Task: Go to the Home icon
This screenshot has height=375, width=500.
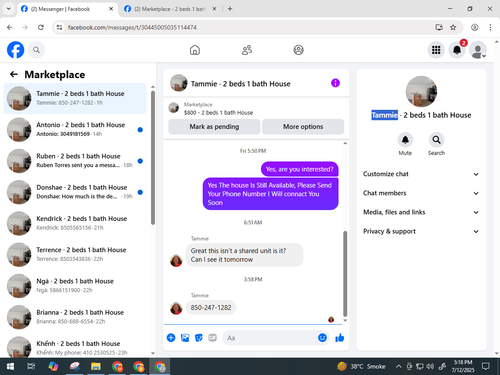Action: pyautogui.click(x=195, y=50)
